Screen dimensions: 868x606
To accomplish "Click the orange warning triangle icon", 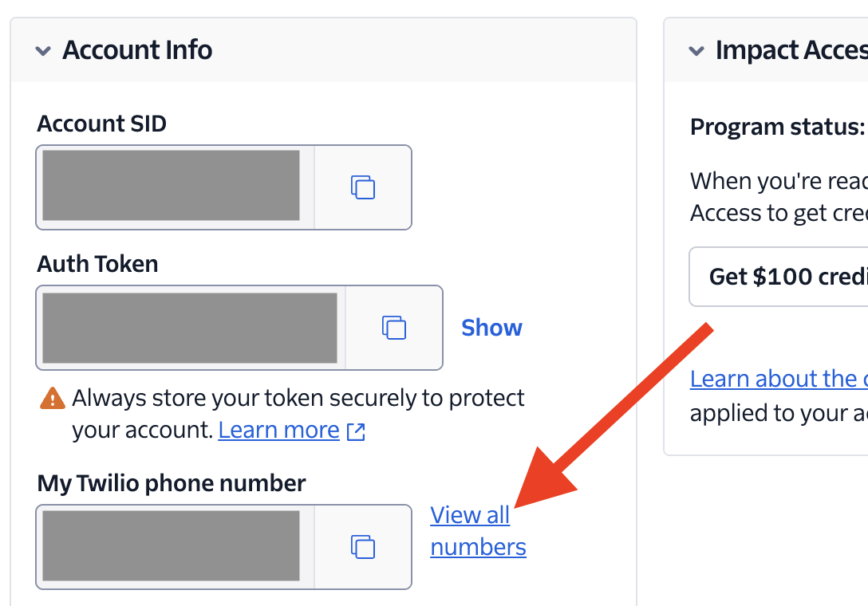I will pyautogui.click(x=53, y=398).
